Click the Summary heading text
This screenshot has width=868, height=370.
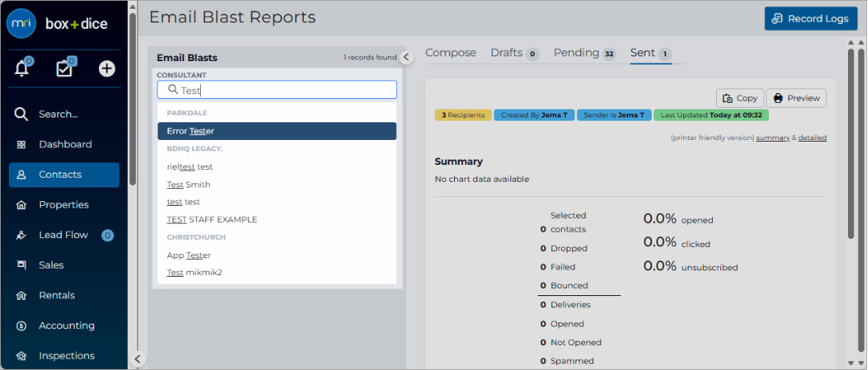tap(459, 162)
